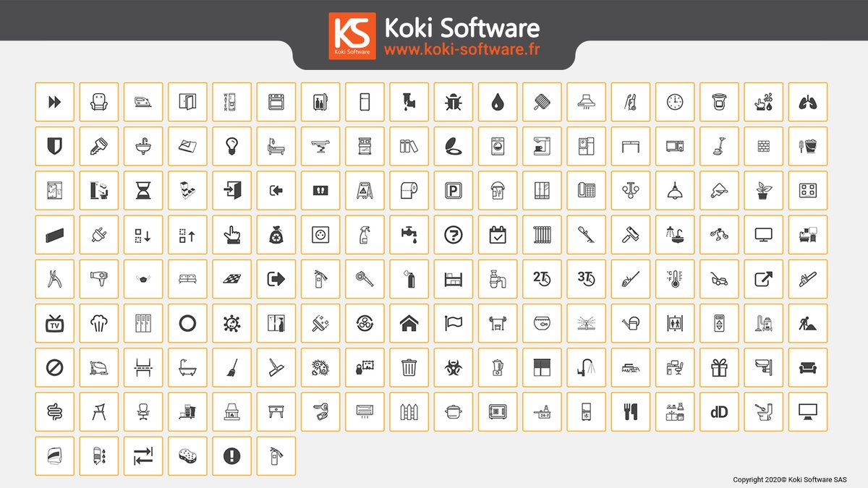Click the black water drop icon

[x=498, y=102]
